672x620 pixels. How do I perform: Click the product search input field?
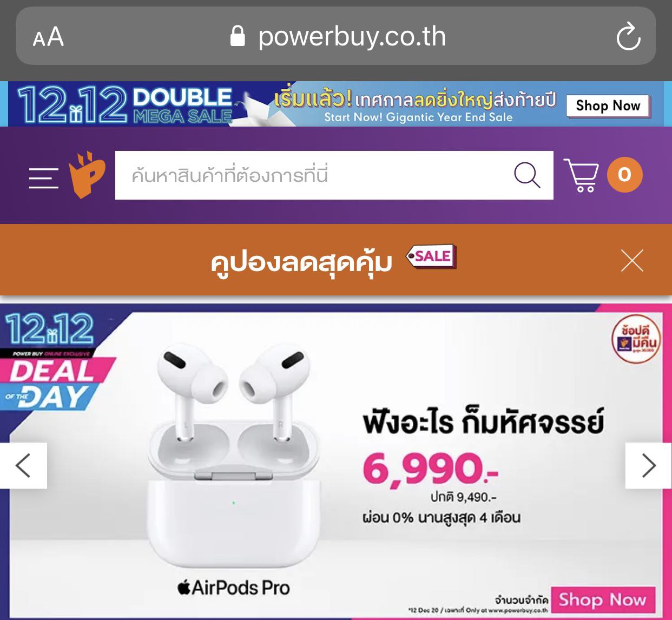[x=314, y=175]
